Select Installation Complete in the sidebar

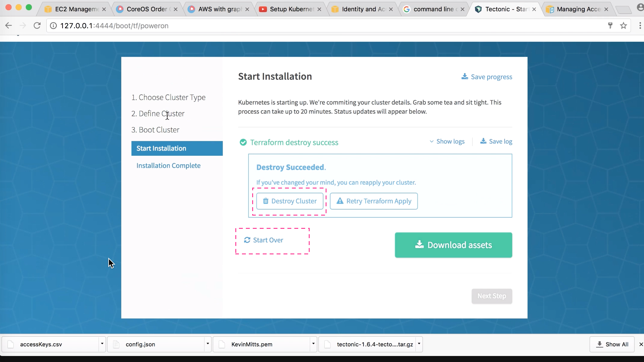coord(169,165)
